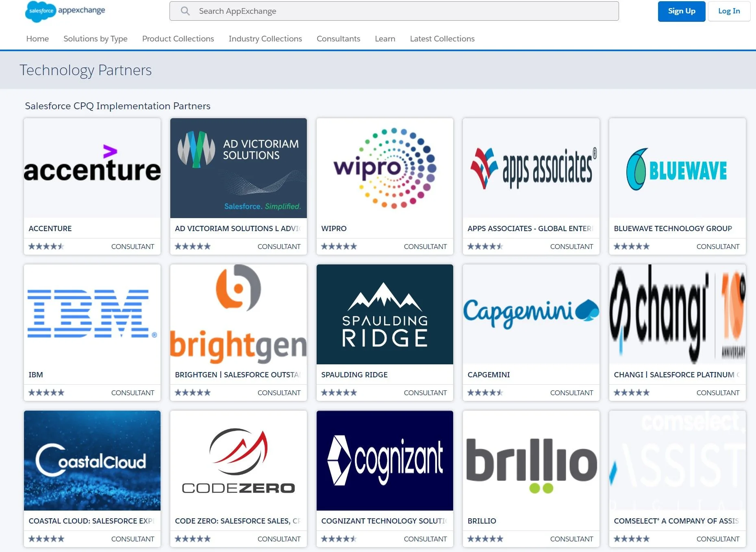Image resolution: width=756 pixels, height=552 pixels.
Task: Click Ad Victoriam's star rating
Action: point(193,246)
